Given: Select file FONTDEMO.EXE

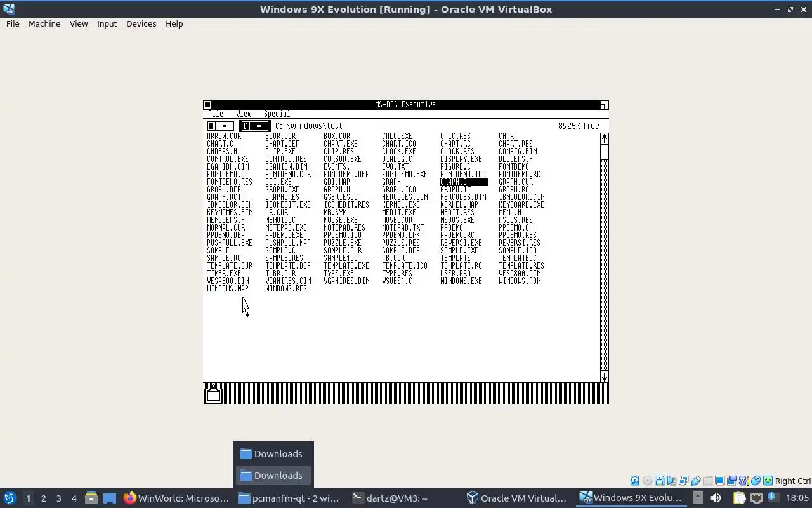Looking at the screenshot, I should tap(405, 174).
